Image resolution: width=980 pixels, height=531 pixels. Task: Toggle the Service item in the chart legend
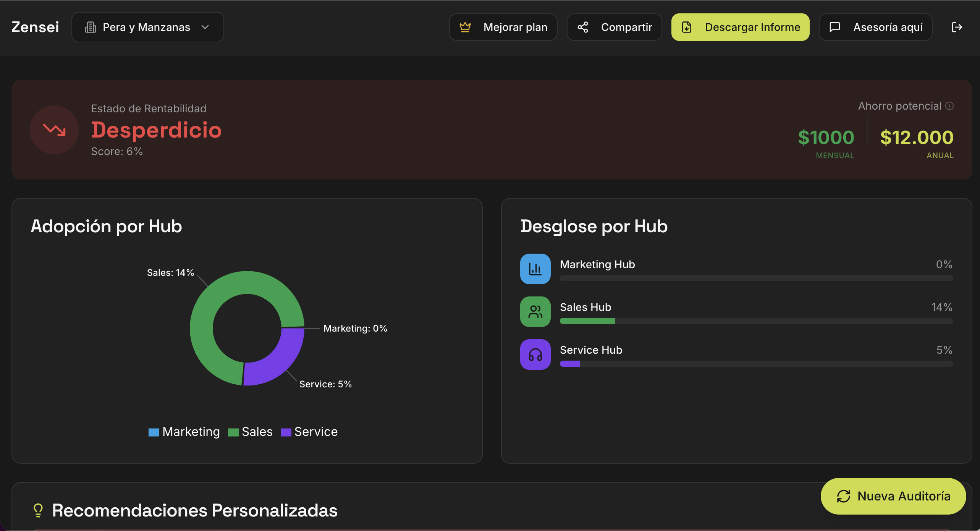[309, 432]
